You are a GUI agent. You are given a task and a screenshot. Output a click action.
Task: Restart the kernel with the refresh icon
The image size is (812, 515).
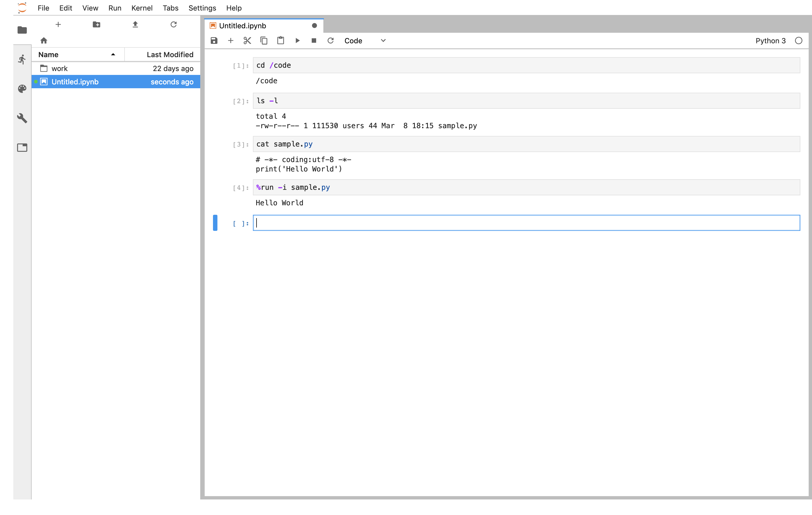331,40
